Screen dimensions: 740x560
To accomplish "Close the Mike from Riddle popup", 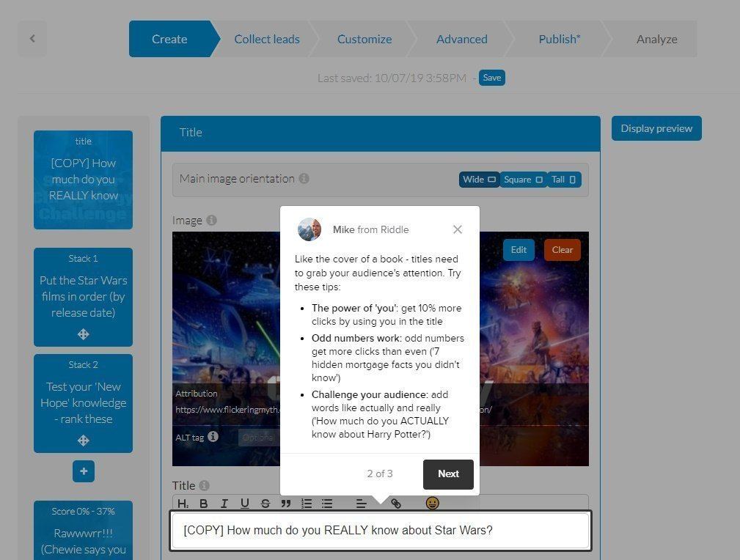I will 458,229.
